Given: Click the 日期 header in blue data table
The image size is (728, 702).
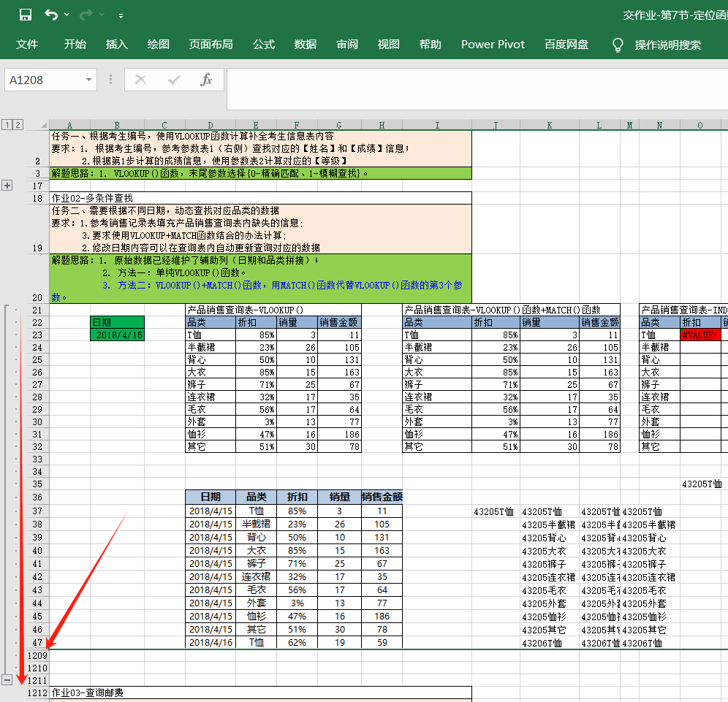Looking at the screenshot, I should 211,497.
